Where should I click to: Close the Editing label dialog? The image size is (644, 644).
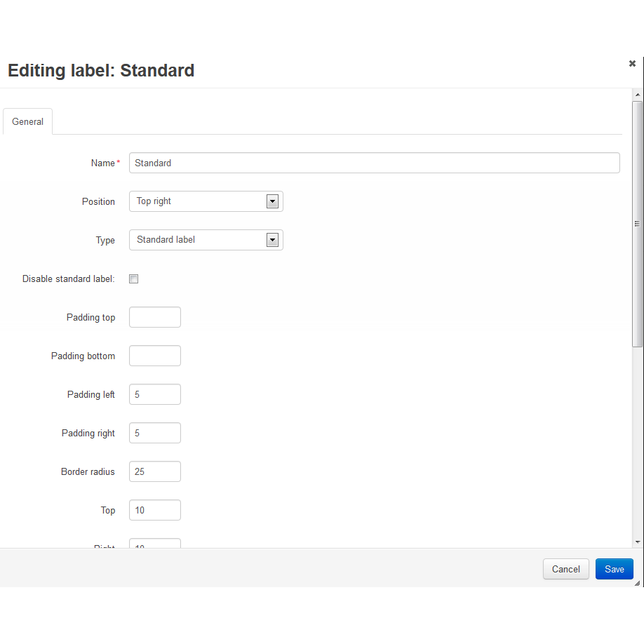pyautogui.click(x=632, y=63)
